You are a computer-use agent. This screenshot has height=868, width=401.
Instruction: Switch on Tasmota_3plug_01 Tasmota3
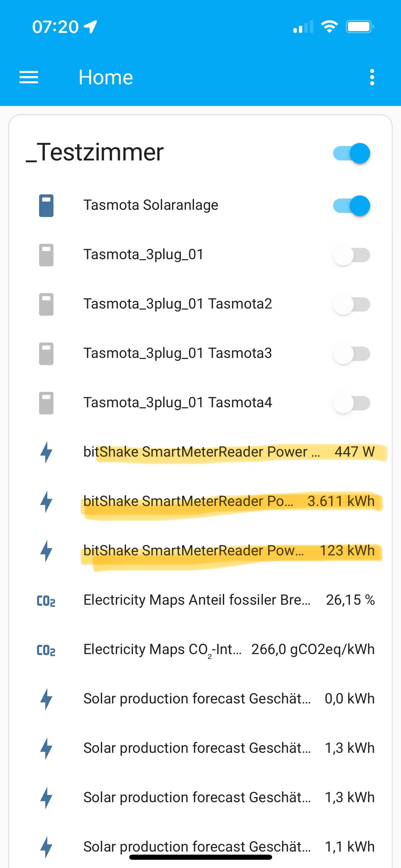tap(352, 354)
